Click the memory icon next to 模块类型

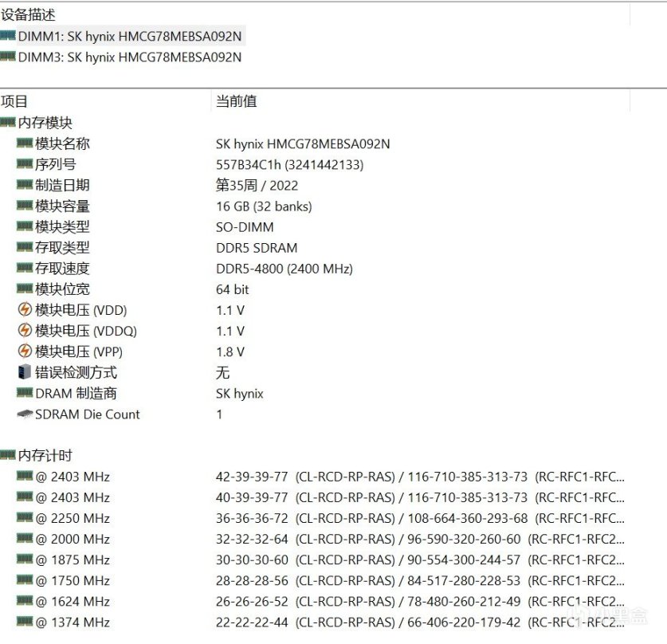tap(25, 226)
